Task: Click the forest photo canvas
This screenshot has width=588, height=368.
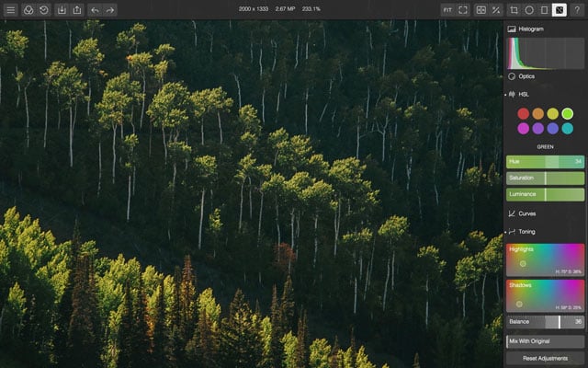Action: [x=251, y=194]
